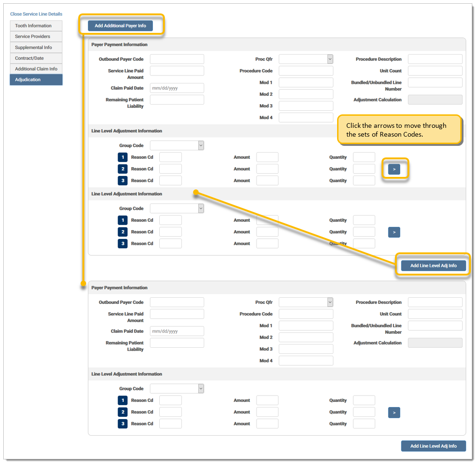
Task: Click first payer Claim Paid Date field
Action: (x=177, y=88)
